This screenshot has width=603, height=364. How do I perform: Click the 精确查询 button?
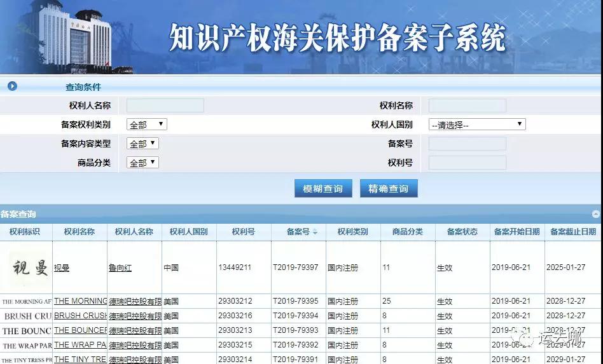pyautogui.click(x=389, y=189)
